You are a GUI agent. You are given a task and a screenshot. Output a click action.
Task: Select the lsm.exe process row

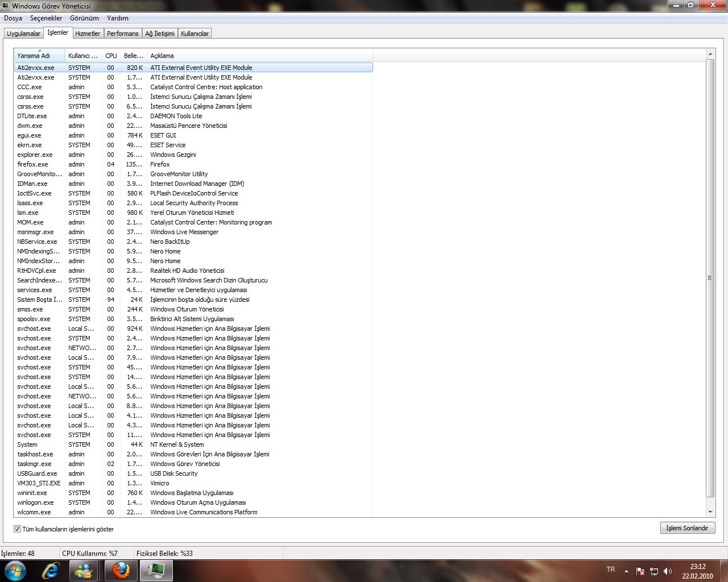[193, 213]
